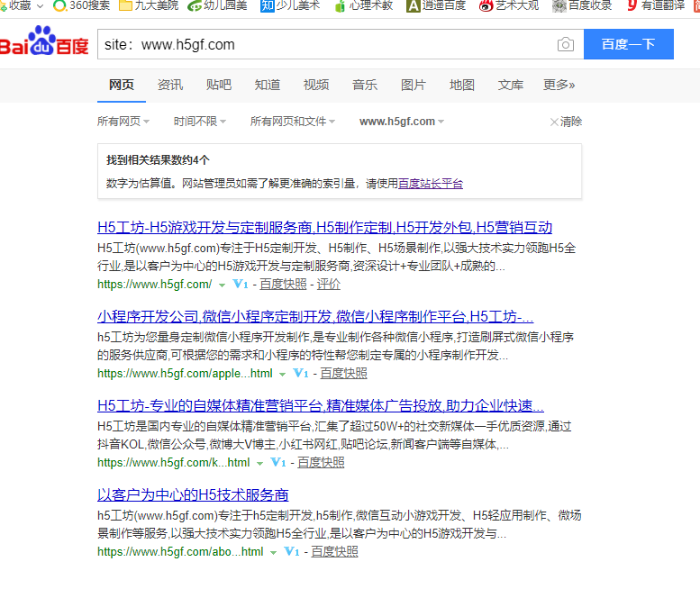The image size is (700, 607).
Task: Open the 心理术数 bookmark
Action: tap(363, 5)
